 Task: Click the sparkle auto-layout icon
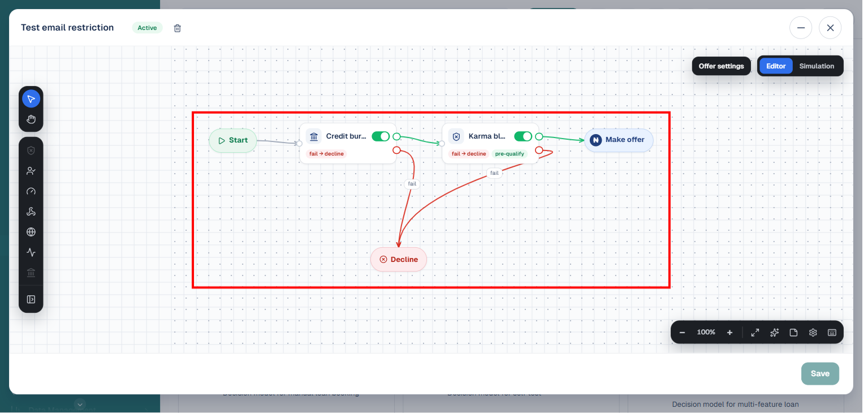(x=775, y=333)
